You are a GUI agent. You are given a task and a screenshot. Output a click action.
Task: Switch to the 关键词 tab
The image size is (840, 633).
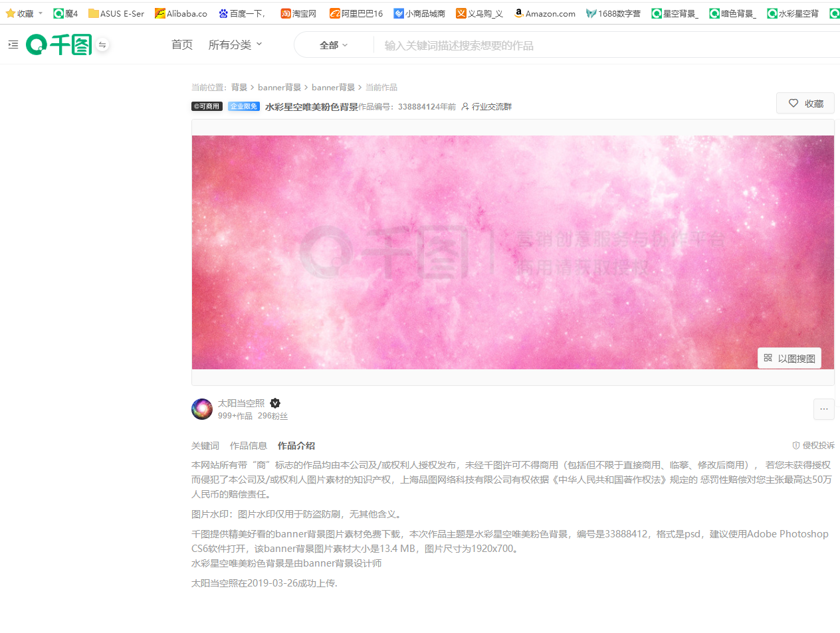pyautogui.click(x=205, y=446)
